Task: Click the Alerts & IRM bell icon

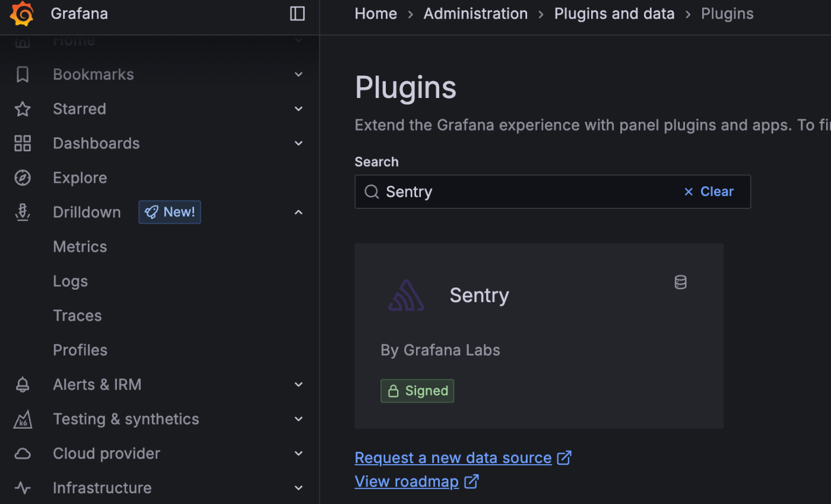Action: 23,385
